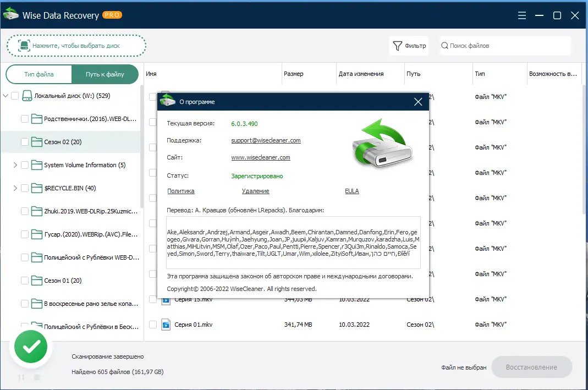Click the PRO badge in title bar
Screen dimensions: 588x390
point(112,15)
